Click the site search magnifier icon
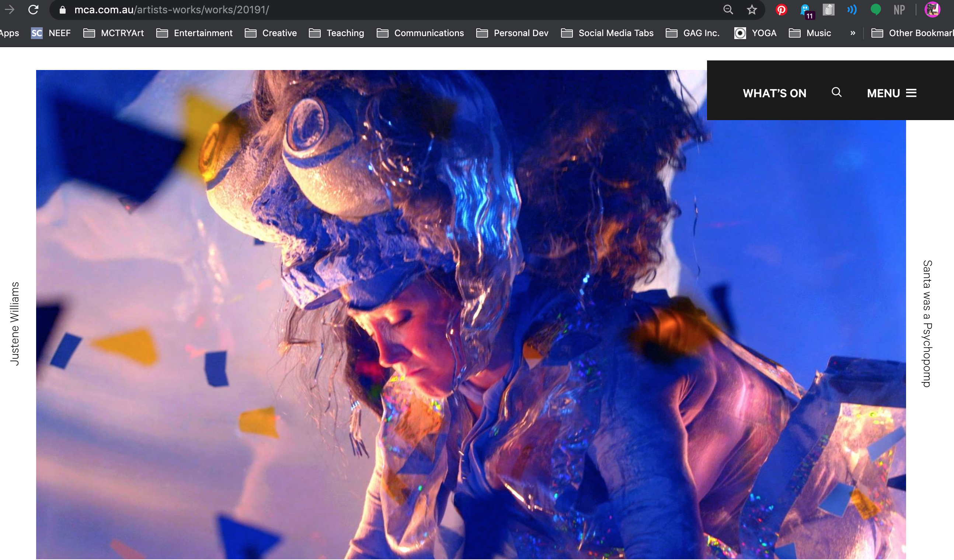The height and width of the screenshot is (560, 954). click(x=836, y=92)
